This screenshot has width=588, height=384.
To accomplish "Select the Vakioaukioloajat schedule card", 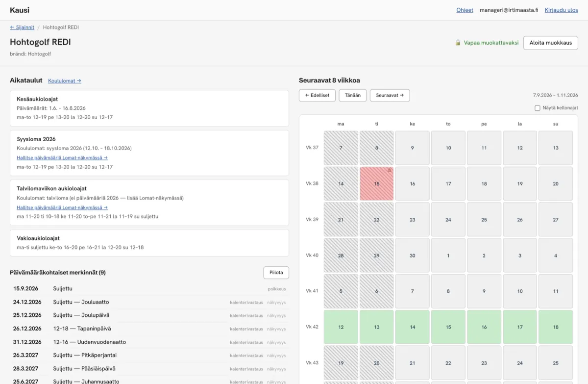I will tap(149, 243).
